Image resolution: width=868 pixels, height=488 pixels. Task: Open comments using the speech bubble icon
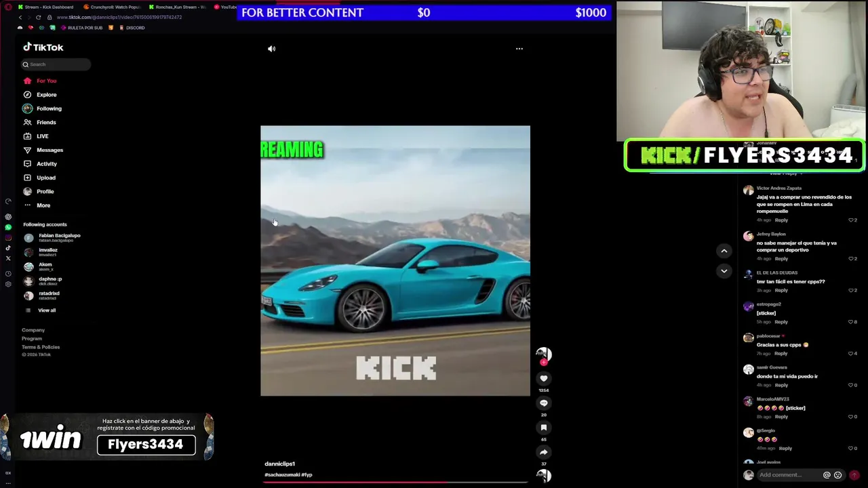point(543,403)
